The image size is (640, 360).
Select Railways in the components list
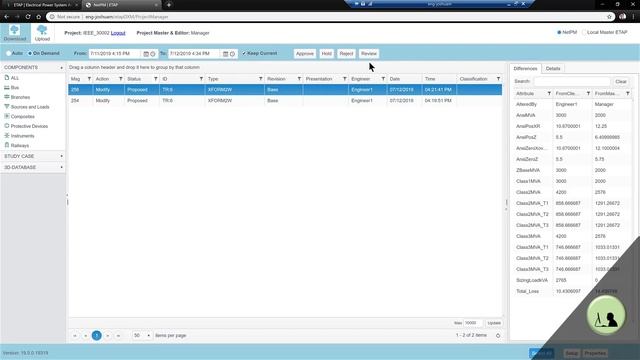tap(20, 146)
